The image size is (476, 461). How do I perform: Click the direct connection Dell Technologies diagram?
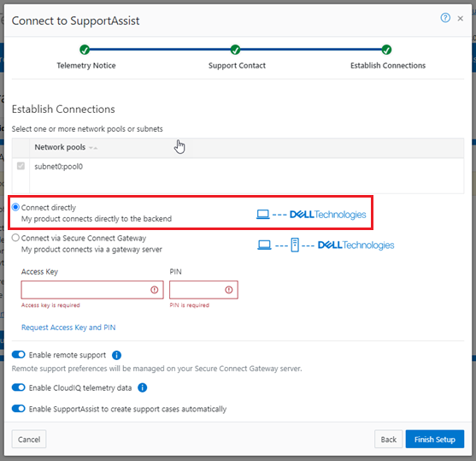(x=311, y=215)
